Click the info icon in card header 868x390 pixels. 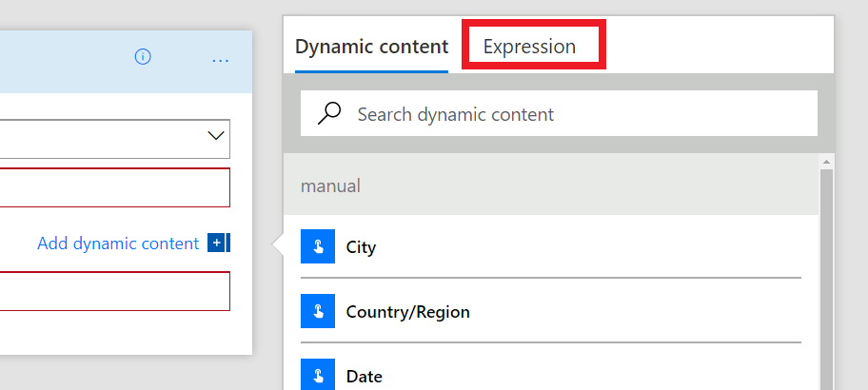point(143,57)
